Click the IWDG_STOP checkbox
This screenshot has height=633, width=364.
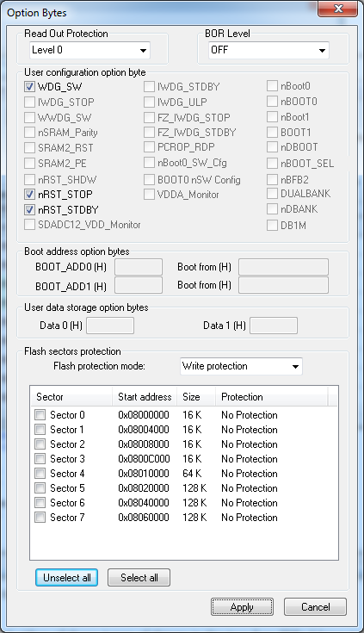click(x=30, y=102)
